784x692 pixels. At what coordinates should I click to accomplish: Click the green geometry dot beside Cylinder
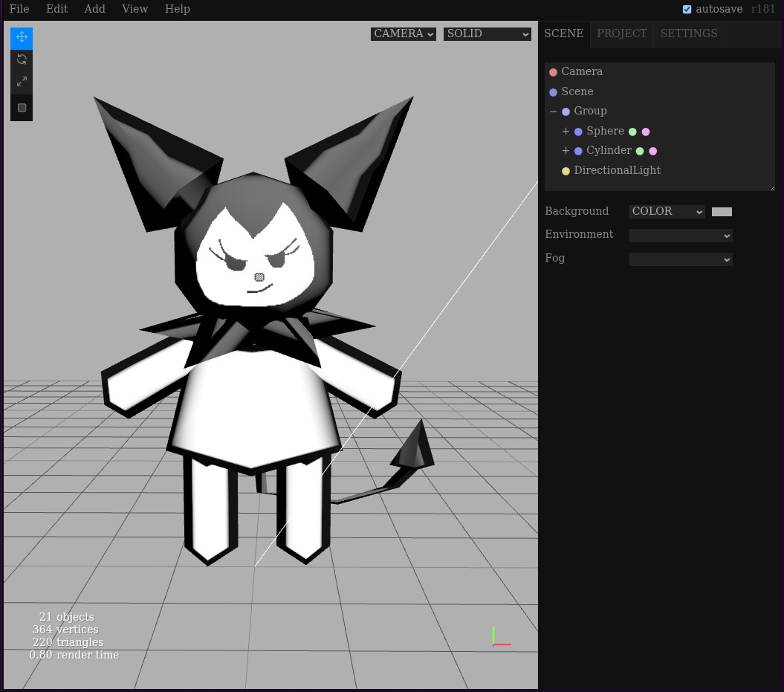point(640,151)
